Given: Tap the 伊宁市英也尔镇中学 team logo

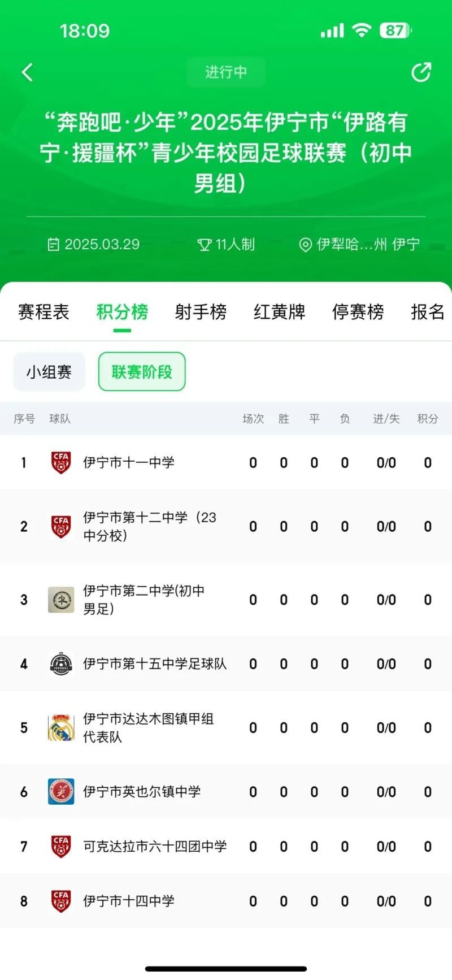Looking at the screenshot, I should 61,792.
